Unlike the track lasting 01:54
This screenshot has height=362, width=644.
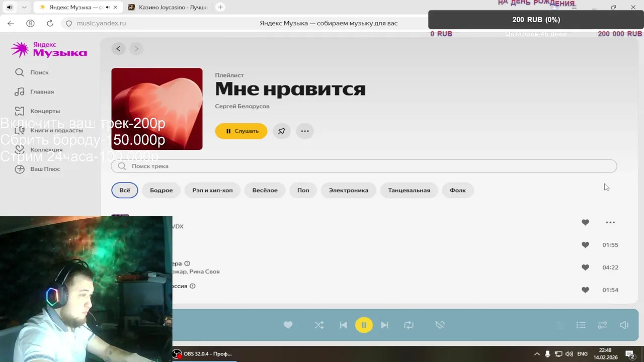(585, 290)
